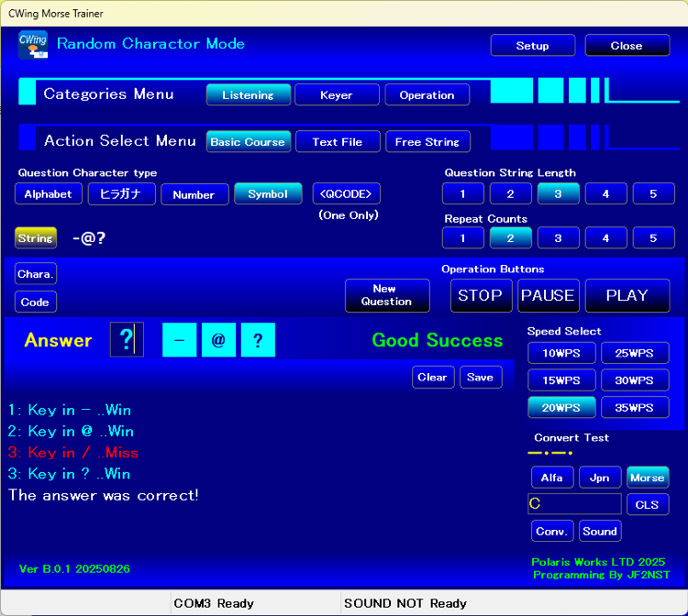This screenshot has height=616, width=688.
Task: Toggle the Alphabet character type
Action: coord(48,194)
